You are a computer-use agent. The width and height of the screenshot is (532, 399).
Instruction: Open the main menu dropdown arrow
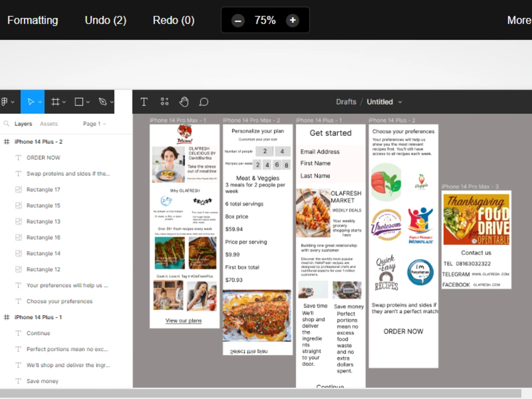click(13, 102)
